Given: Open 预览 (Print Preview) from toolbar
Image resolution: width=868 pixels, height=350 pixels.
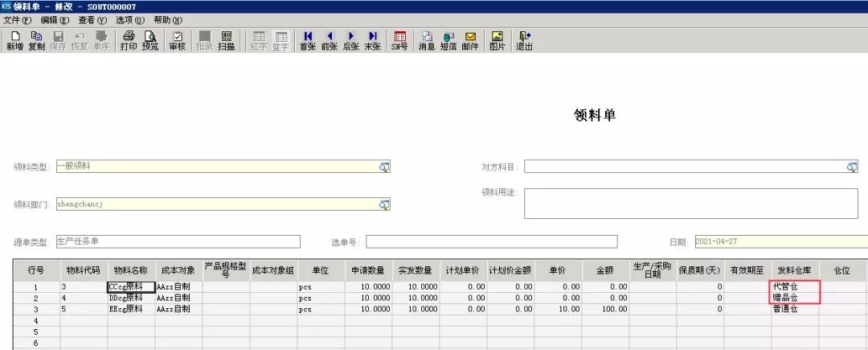Looking at the screenshot, I should click(x=150, y=40).
